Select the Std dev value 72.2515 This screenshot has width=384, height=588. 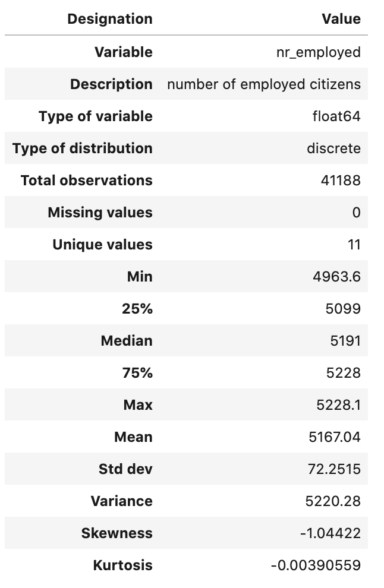point(334,469)
